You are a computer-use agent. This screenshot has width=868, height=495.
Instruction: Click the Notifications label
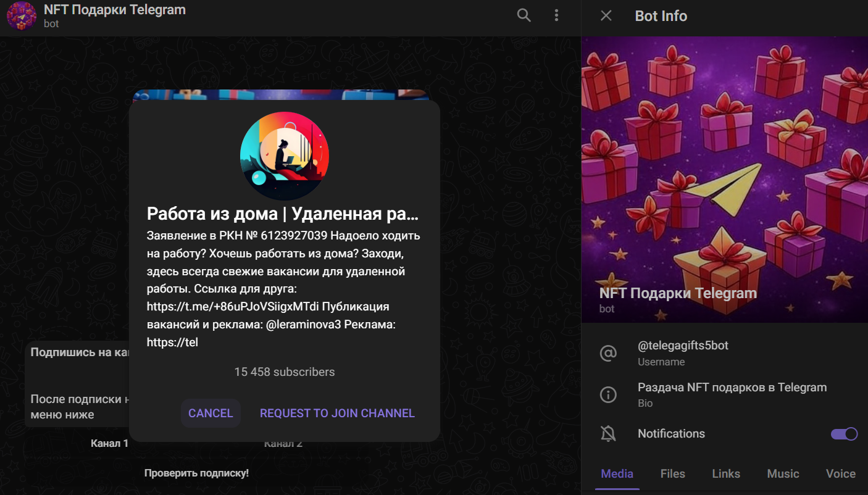(x=671, y=434)
